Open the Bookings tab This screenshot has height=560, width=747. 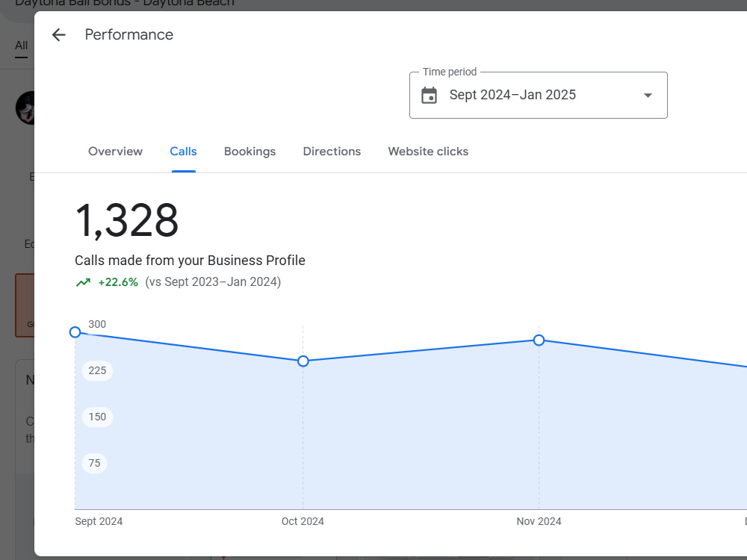(x=249, y=152)
